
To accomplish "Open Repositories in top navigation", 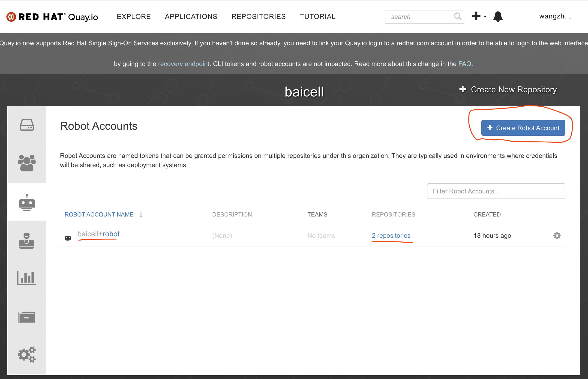I will (258, 16).
